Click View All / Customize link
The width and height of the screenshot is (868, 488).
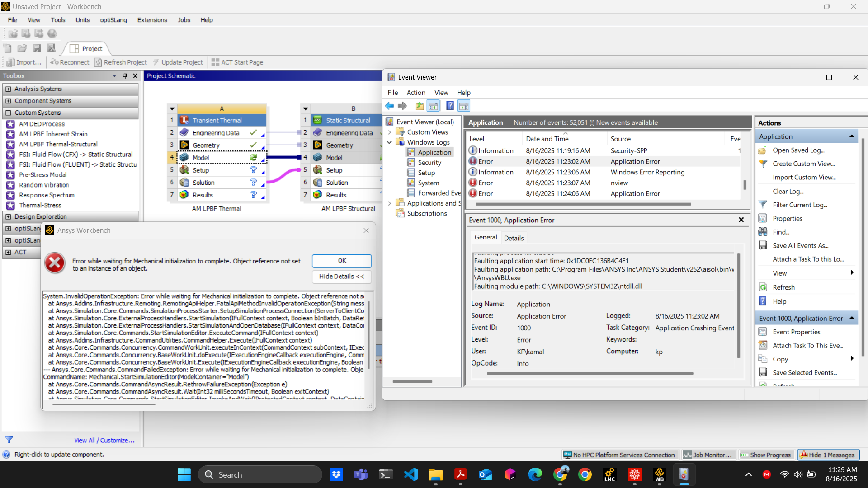pos(104,441)
